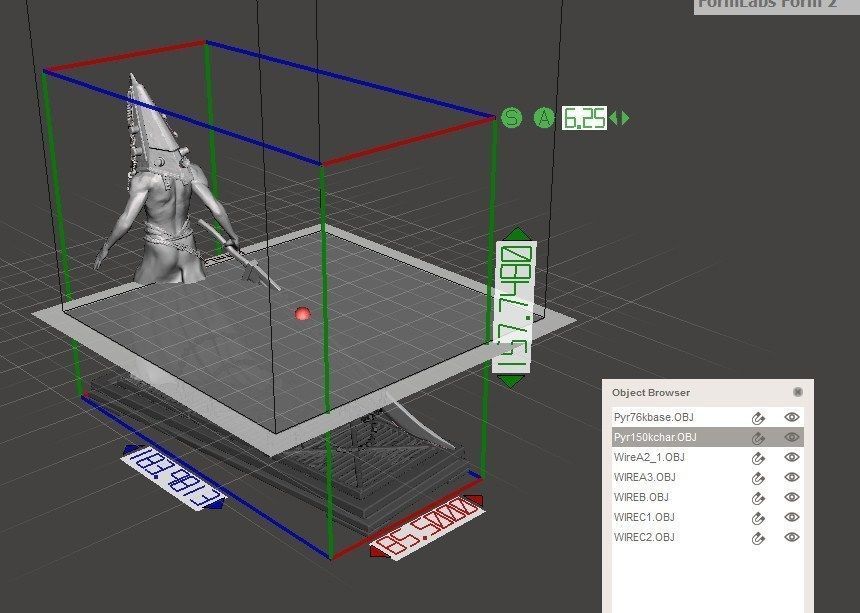Select WireA2_1.OBJ in Object Browser

tap(708, 457)
